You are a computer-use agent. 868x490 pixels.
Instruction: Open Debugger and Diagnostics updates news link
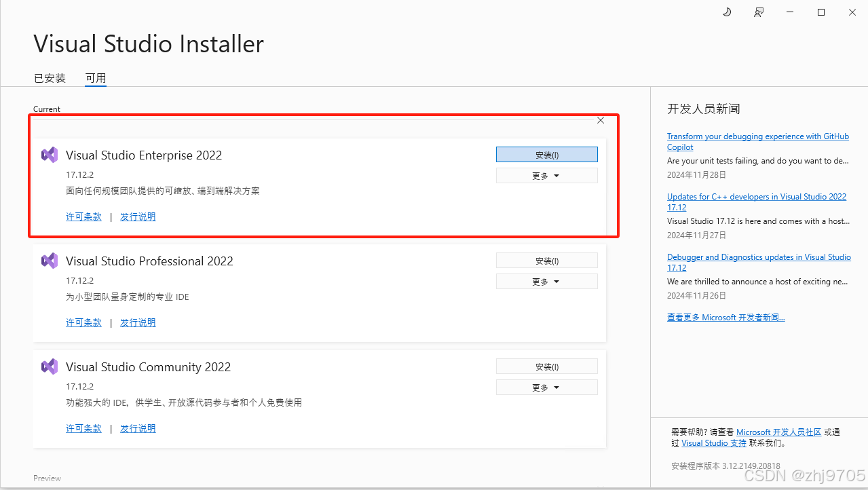tap(759, 263)
